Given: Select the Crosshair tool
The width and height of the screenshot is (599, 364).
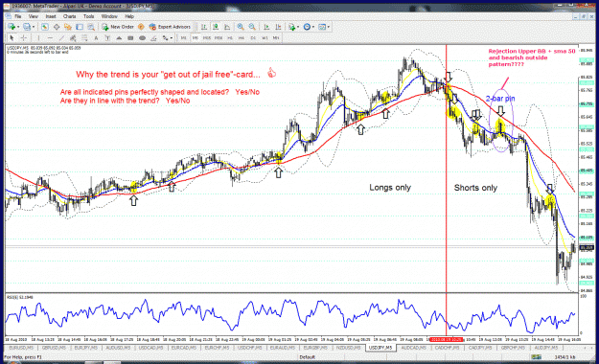Looking at the screenshot, I should click(24, 37).
